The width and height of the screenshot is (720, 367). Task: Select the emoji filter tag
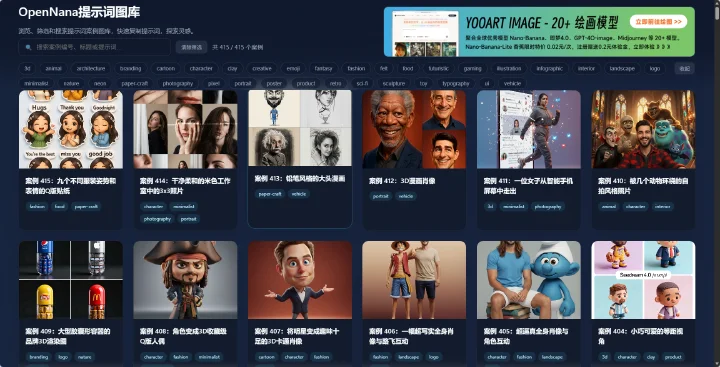tap(293, 68)
